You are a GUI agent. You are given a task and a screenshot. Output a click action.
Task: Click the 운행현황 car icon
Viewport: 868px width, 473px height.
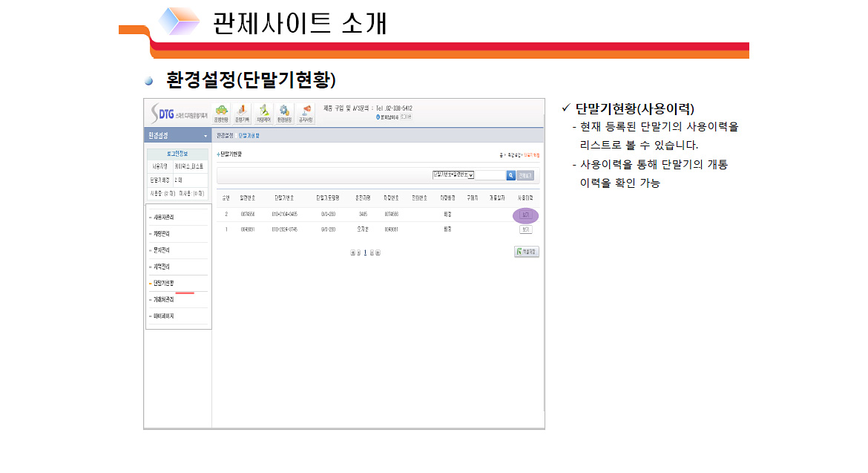[220, 113]
